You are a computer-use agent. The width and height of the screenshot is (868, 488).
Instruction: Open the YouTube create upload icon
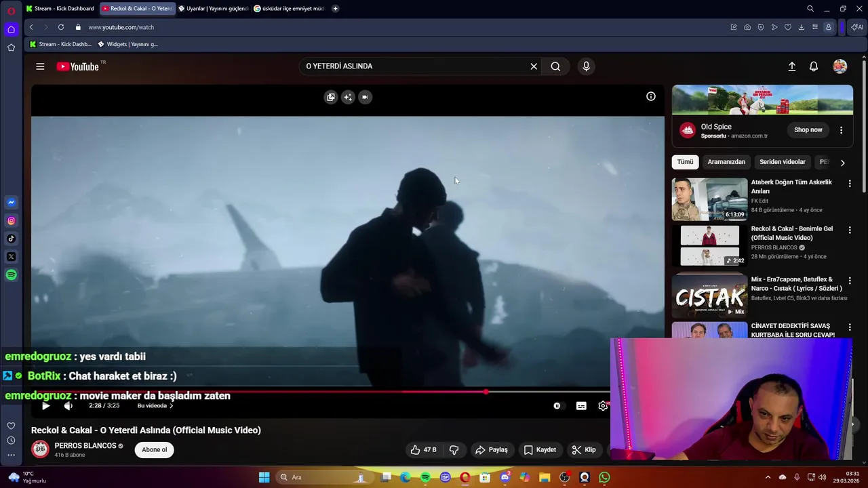pos(791,66)
